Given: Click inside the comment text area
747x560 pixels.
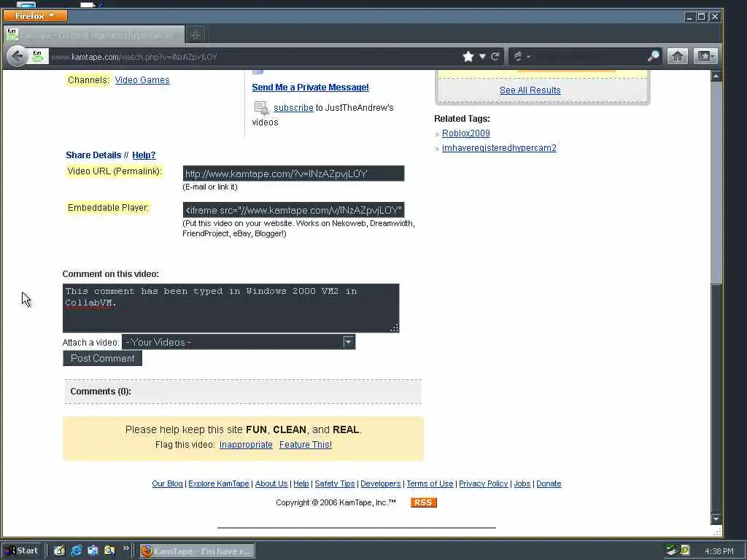Looking at the screenshot, I should tap(231, 308).
